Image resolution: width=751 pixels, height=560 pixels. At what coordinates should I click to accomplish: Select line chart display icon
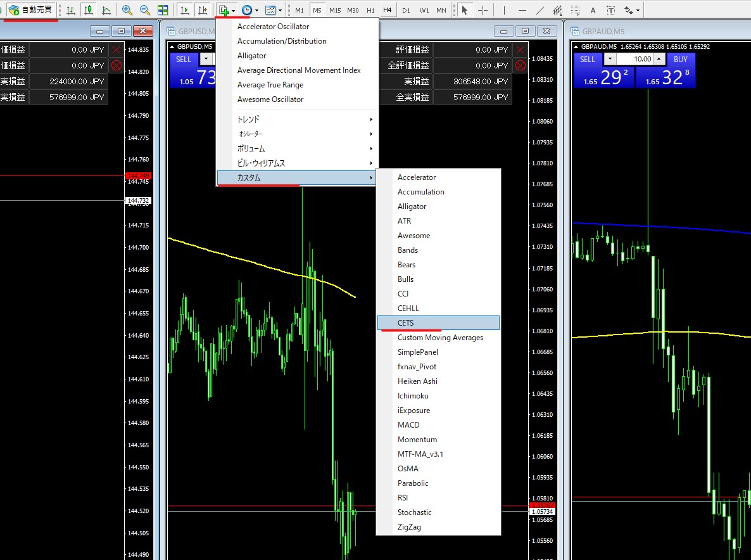click(x=106, y=10)
